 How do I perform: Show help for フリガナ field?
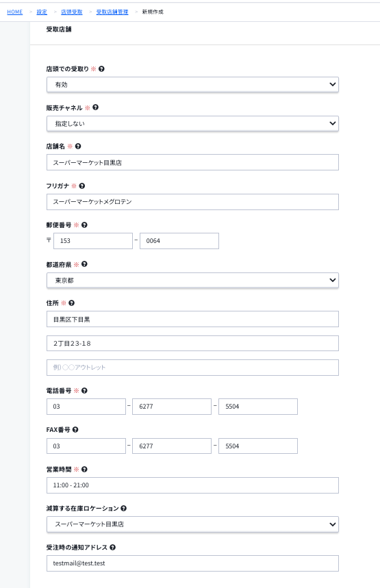click(81, 186)
